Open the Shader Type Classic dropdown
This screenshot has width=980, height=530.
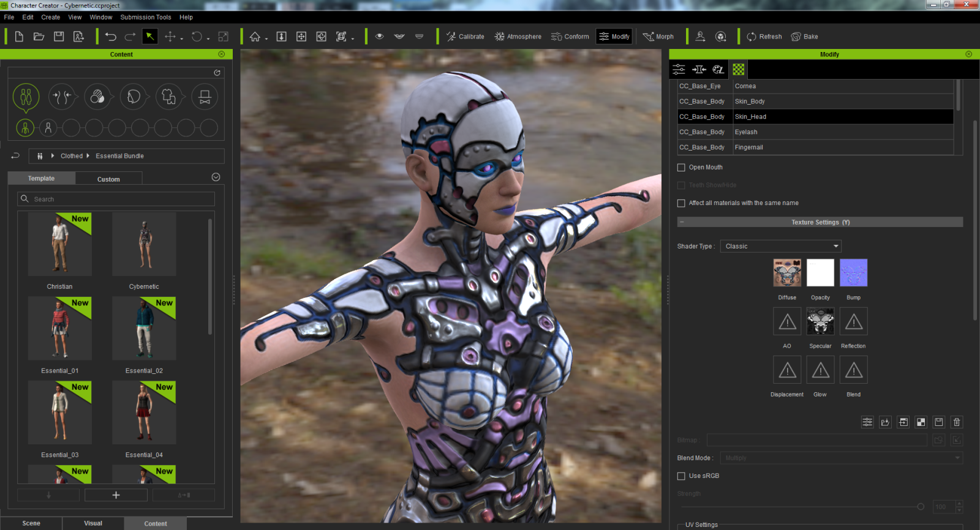780,247
